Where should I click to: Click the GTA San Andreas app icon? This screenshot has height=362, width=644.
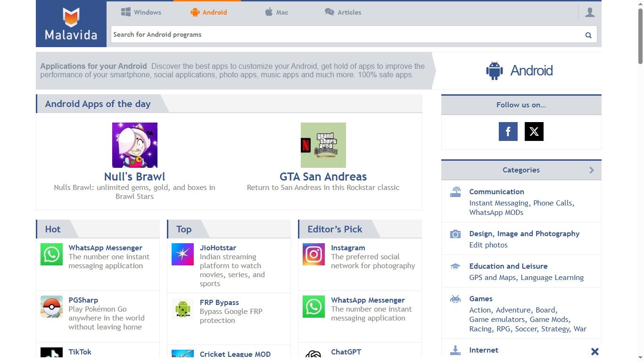(x=323, y=145)
